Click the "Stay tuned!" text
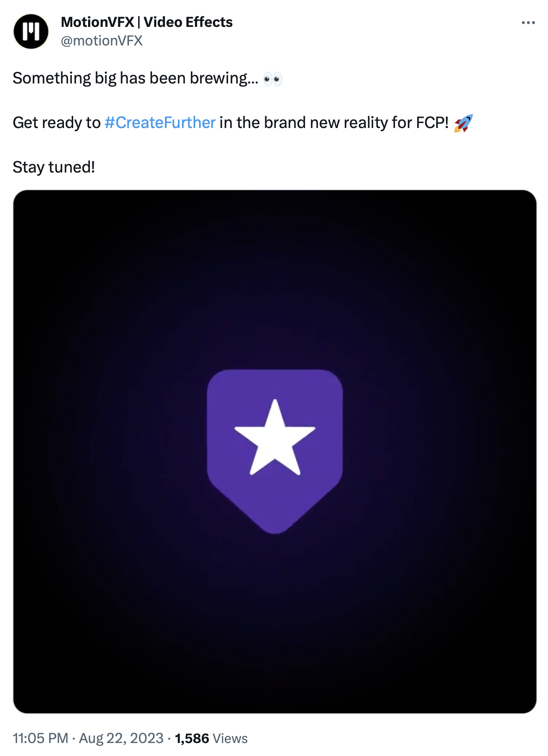Viewport: 548px width, 756px height. [54, 167]
